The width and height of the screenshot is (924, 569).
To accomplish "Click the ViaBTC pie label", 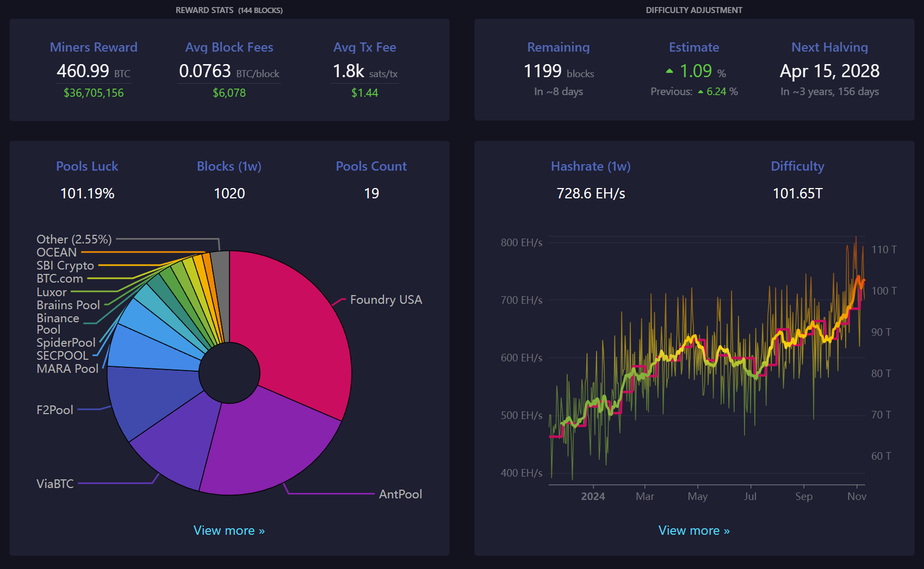I will 55,484.
